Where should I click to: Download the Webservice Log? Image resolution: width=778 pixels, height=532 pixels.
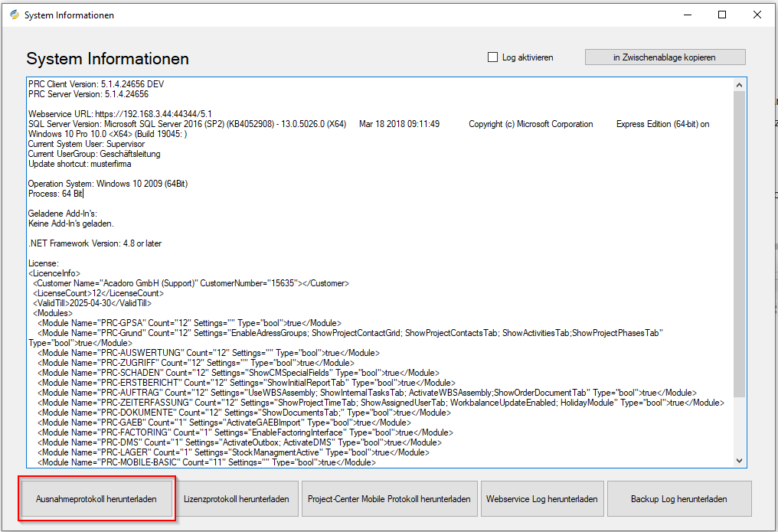[542, 498]
